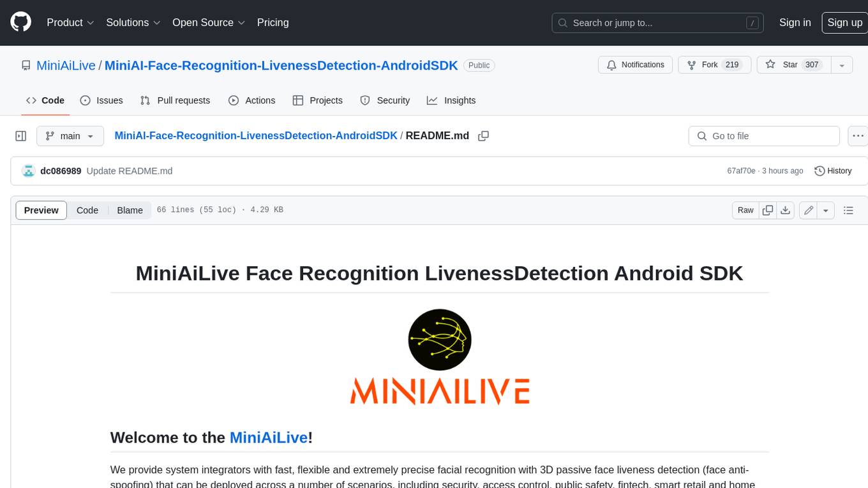The width and height of the screenshot is (868, 488).
Task: Open the Raw file view
Action: [745, 210]
